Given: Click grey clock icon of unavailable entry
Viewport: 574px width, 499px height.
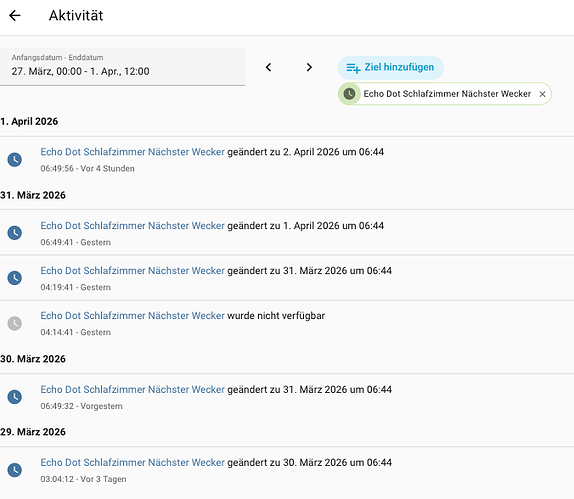Looking at the screenshot, I should (x=15, y=323).
